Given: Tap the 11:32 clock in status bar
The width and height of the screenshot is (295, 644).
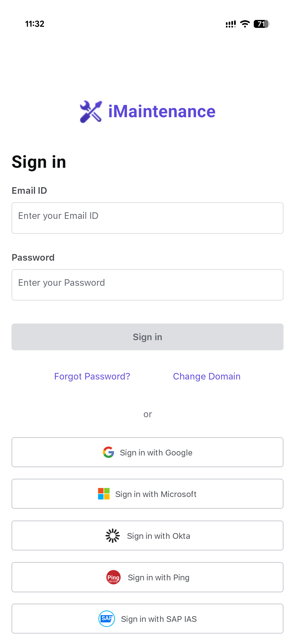Looking at the screenshot, I should click(x=35, y=24).
